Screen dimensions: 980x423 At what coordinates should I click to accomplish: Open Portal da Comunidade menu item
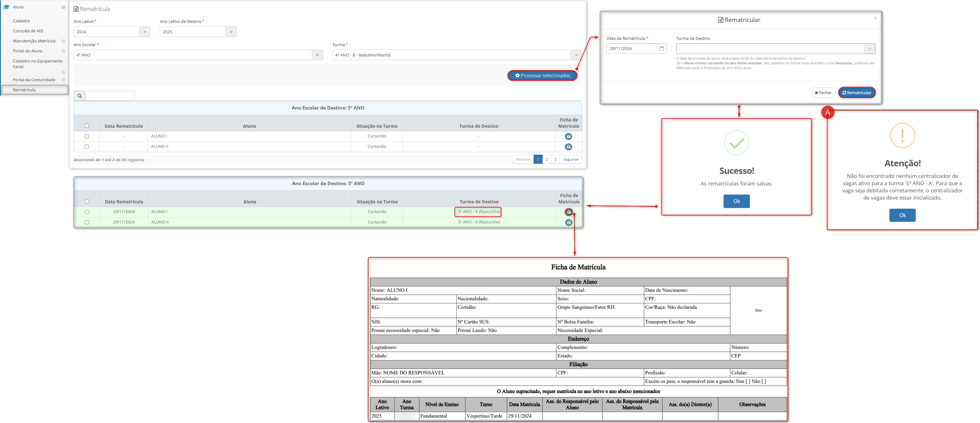[x=34, y=80]
